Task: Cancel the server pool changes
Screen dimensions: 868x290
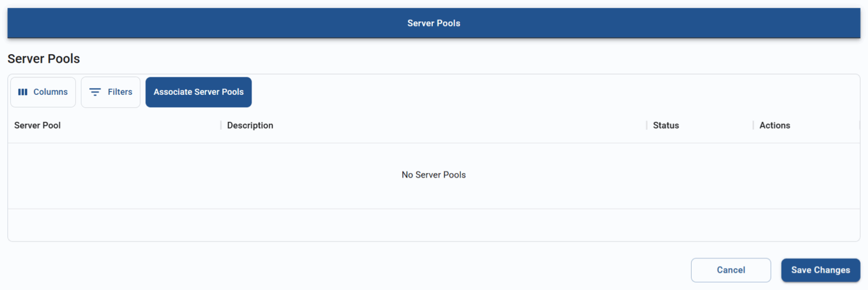Action: [x=731, y=270]
